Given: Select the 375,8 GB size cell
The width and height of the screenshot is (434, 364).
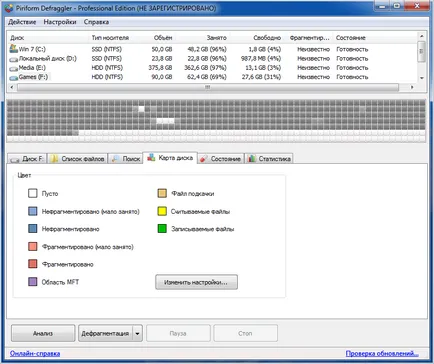Looking at the screenshot, I should click(x=160, y=68).
